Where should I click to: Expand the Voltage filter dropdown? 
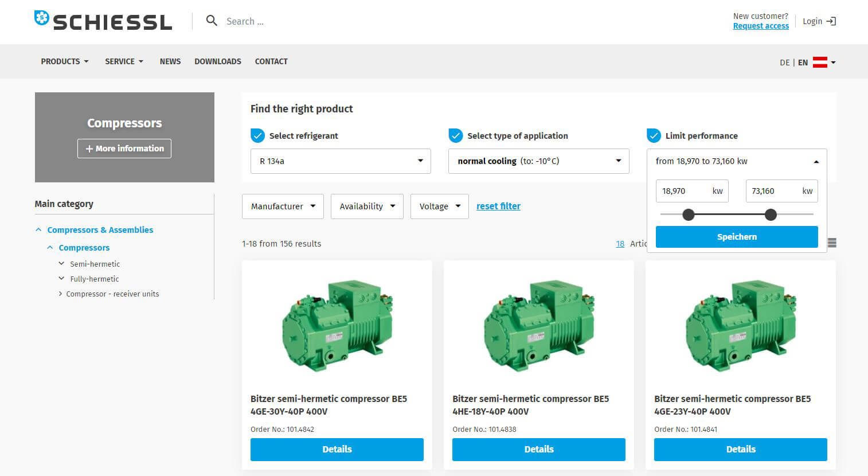pos(439,206)
